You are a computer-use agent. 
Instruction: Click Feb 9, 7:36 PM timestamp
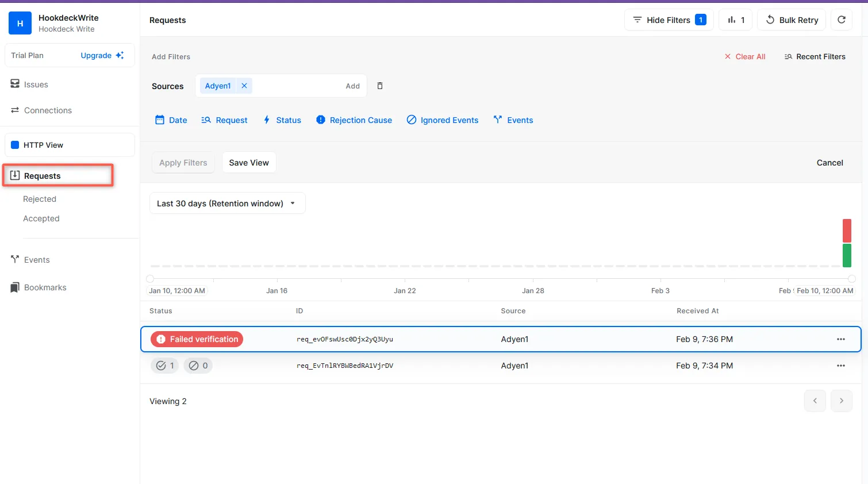[x=705, y=339]
